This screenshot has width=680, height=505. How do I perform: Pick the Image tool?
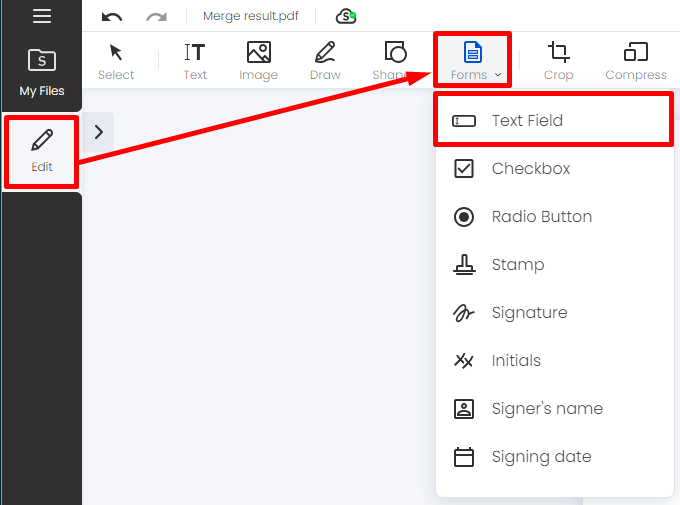(258, 61)
